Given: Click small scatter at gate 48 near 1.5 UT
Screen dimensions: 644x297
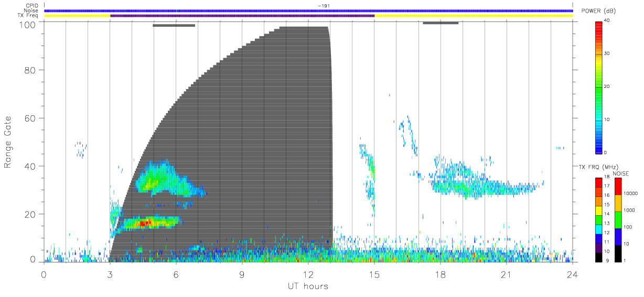Looking at the screenshot, I should [x=80, y=149].
